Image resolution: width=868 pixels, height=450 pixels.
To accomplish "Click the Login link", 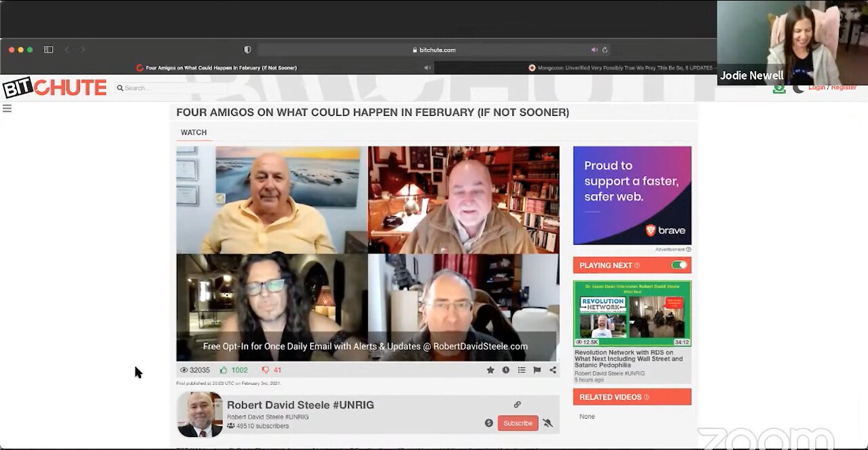I will tap(816, 87).
